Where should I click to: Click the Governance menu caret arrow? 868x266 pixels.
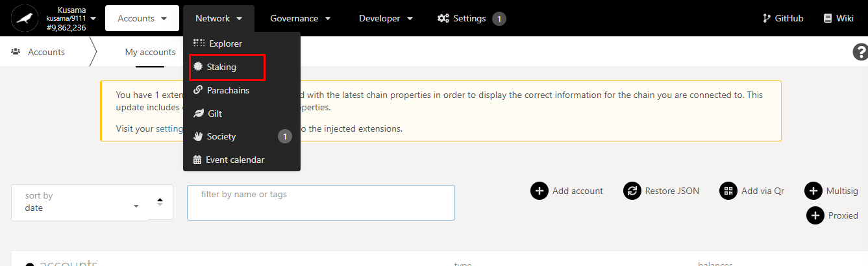(x=327, y=19)
